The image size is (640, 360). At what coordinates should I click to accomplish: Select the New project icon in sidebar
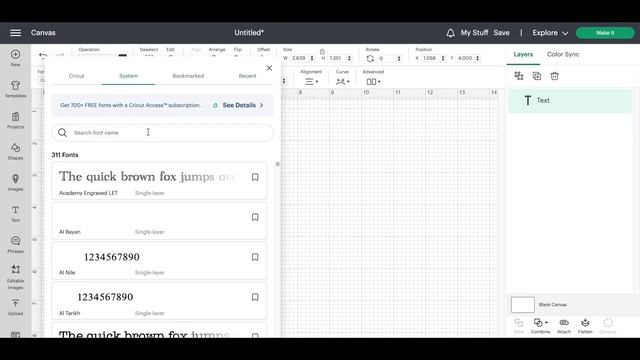click(x=16, y=58)
